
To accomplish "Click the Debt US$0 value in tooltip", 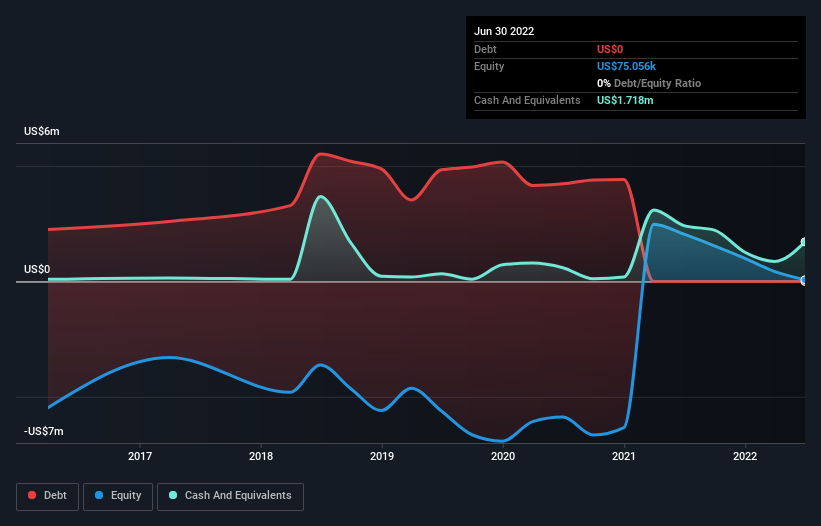I will pos(610,49).
